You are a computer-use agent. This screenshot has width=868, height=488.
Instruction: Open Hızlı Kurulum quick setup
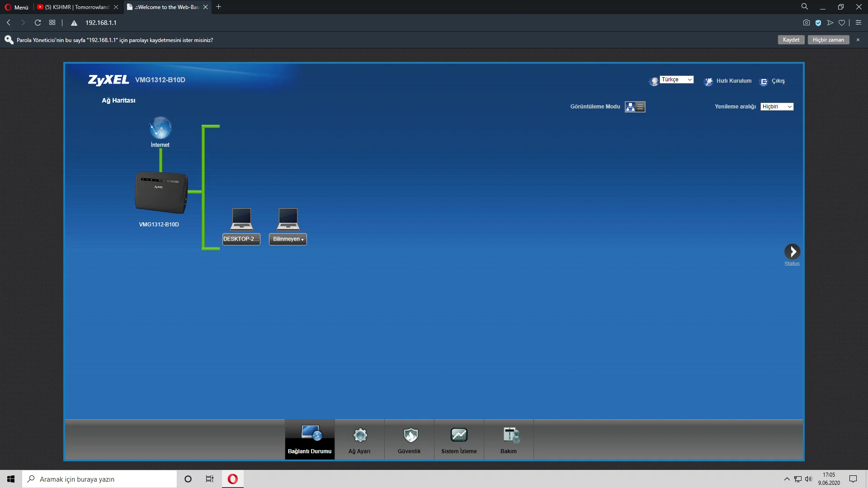(x=733, y=81)
